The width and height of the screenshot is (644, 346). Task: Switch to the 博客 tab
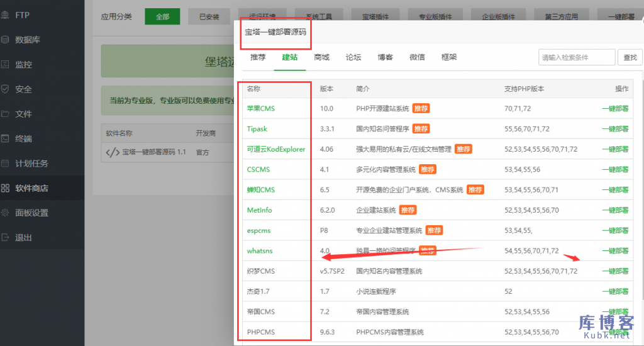pyautogui.click(x=386, y=57)
